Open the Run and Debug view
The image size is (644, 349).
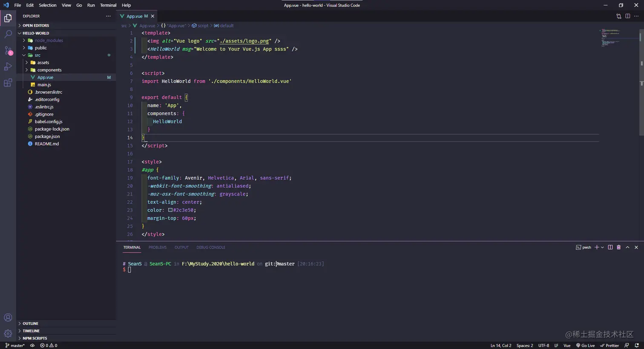coord(8,66)
